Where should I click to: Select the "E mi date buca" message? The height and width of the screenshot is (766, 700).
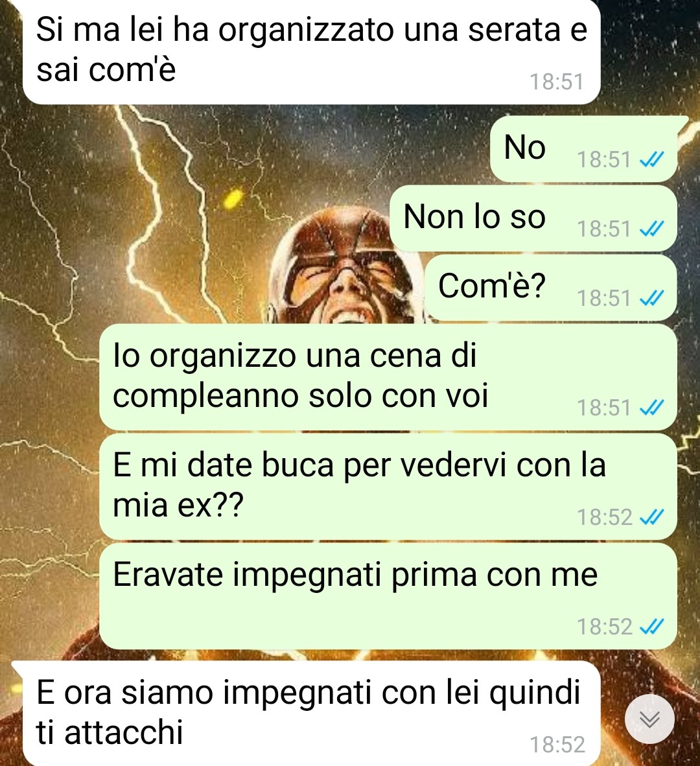point(388,487)
